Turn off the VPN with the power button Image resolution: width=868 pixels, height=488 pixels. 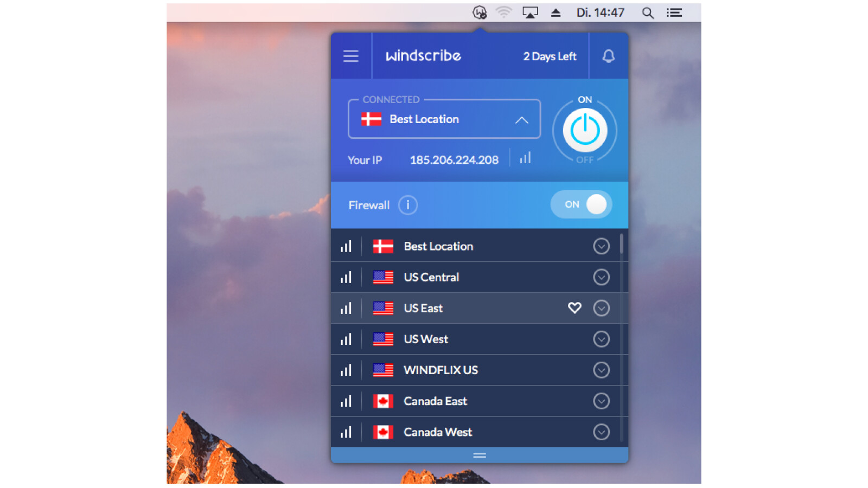coord(584,130)
